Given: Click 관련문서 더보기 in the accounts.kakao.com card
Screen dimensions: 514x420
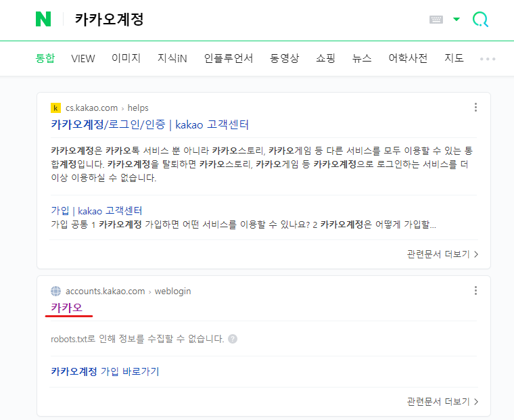Looking at the screenshot, I should click(442, 401).
